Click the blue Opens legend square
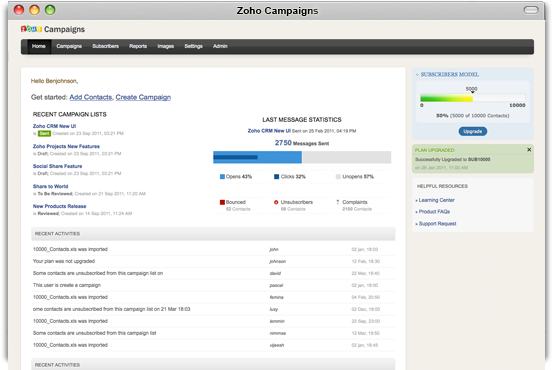The height and width of the screenshot is (370, 552). click(x=222, y=177)
